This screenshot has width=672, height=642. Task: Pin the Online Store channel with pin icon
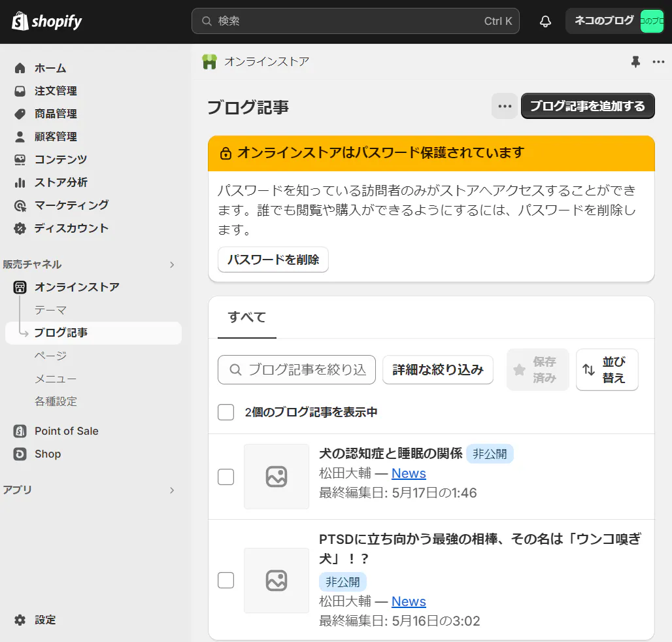click(635, 61)
